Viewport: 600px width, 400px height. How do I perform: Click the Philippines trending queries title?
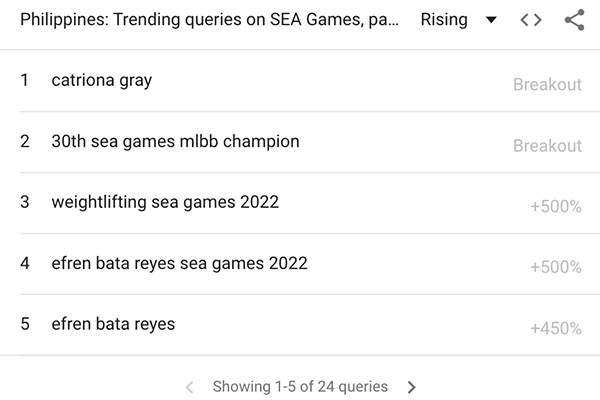pyautogui.click(x=210, y=20)
